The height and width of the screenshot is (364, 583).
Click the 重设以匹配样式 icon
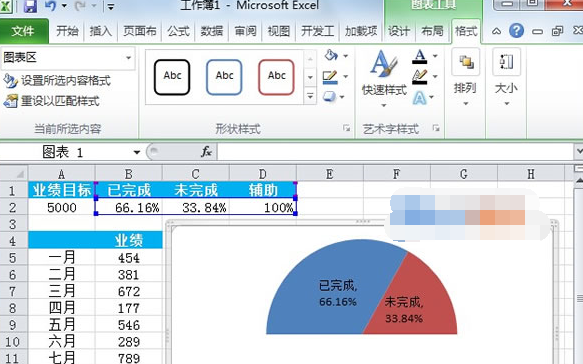(10, 101)
